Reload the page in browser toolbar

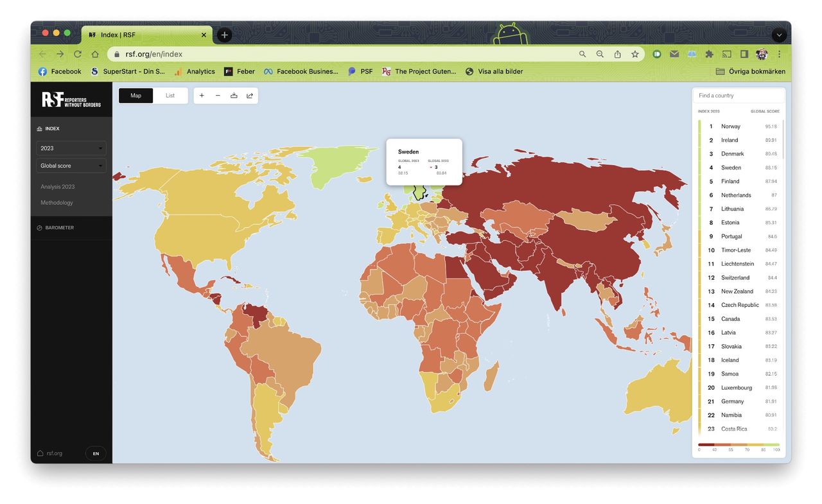coord(78,55)
